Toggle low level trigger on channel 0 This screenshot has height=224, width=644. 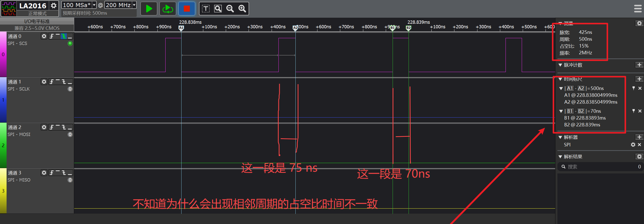pyautogui.click(x=70, y=36)
